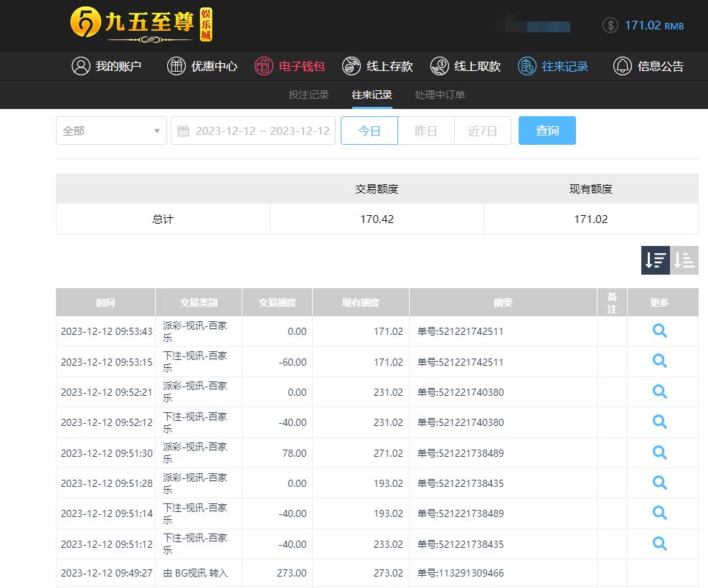Select 昨日 quick filter button
Viewport: 708px width, 588px height.
tap(426, 131)
